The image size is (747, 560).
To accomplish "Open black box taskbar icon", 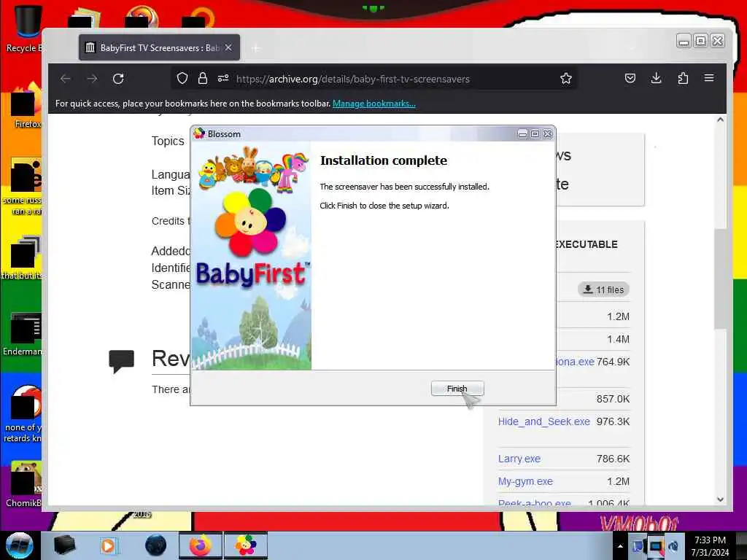I will pyautogui.click(x=64, y=545).
